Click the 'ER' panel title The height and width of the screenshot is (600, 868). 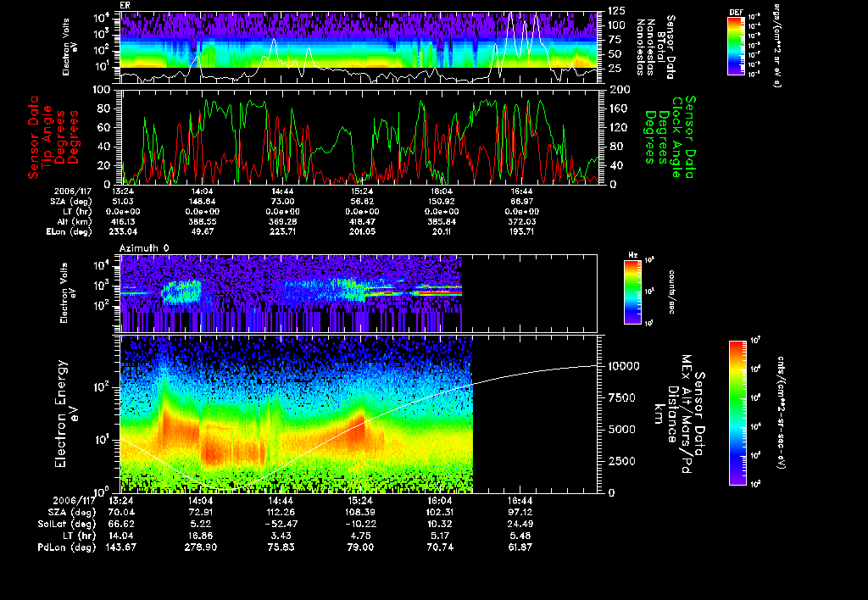(125, 6)
